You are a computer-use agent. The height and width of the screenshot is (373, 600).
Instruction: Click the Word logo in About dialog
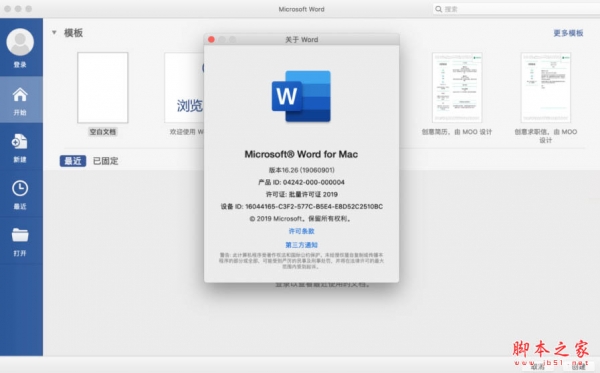coord(301,96)
